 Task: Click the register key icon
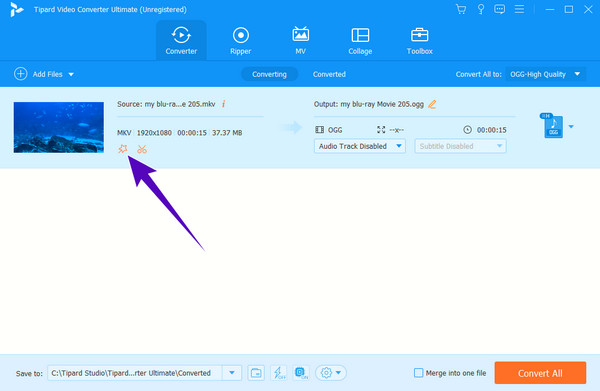coord(481,9)
